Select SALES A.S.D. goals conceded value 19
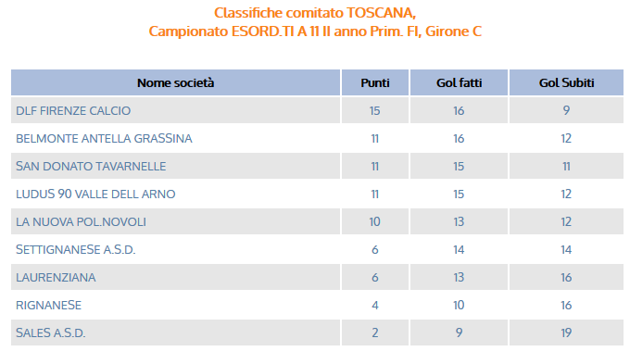 [x=566, y=333]
